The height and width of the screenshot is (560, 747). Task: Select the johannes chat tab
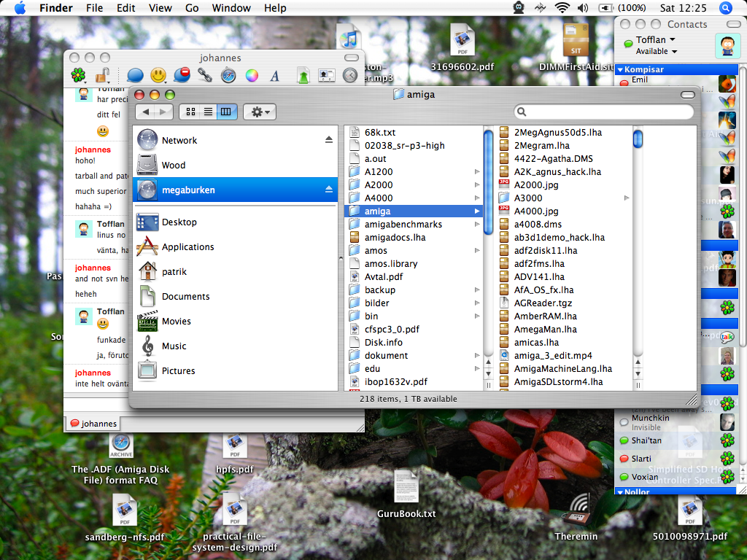pyautogui.click(x=93, y=424)
